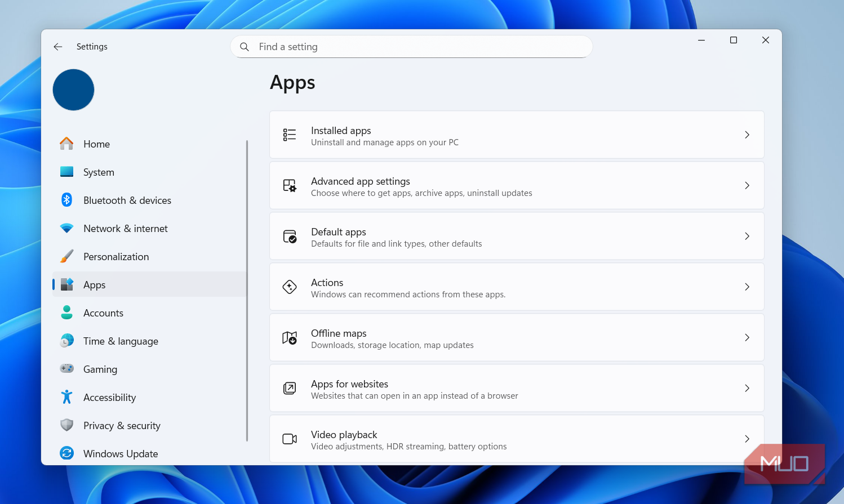Screen dimensions: 844x504
Task: Click the sidebar vertical scrollbar
Action: tap(247, 291)
